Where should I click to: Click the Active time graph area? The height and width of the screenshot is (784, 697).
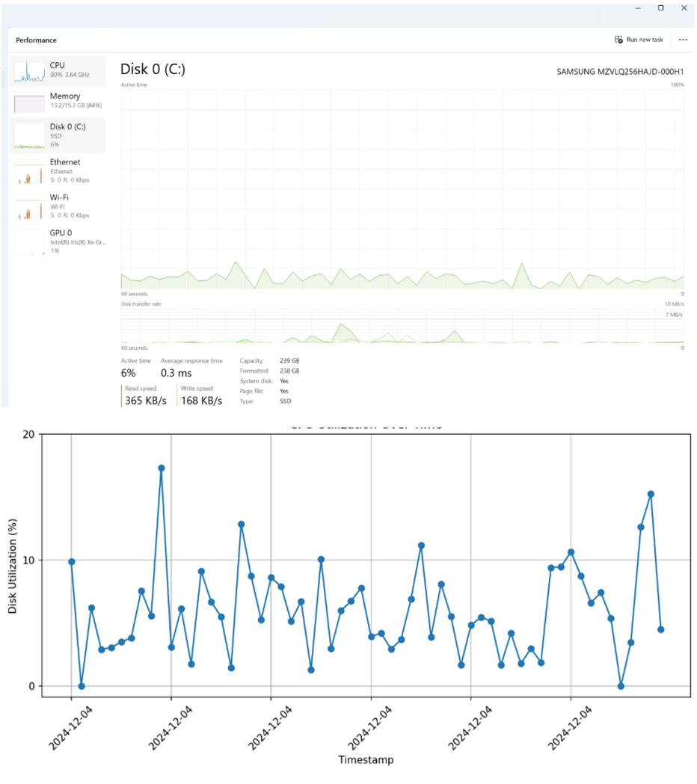pyautogui.click(x=402, y=190)
